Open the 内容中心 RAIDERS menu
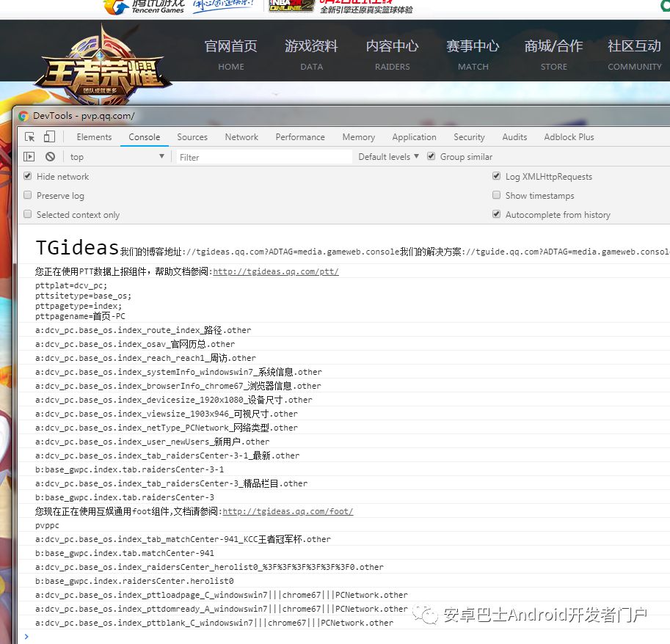 coord(393,55)
